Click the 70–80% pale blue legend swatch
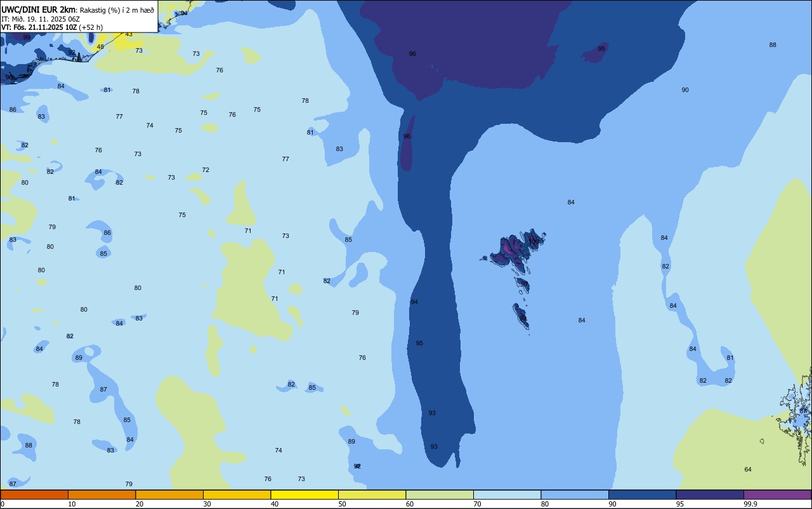The width and height of the screenshot is (812, 509). pos(507,494)
